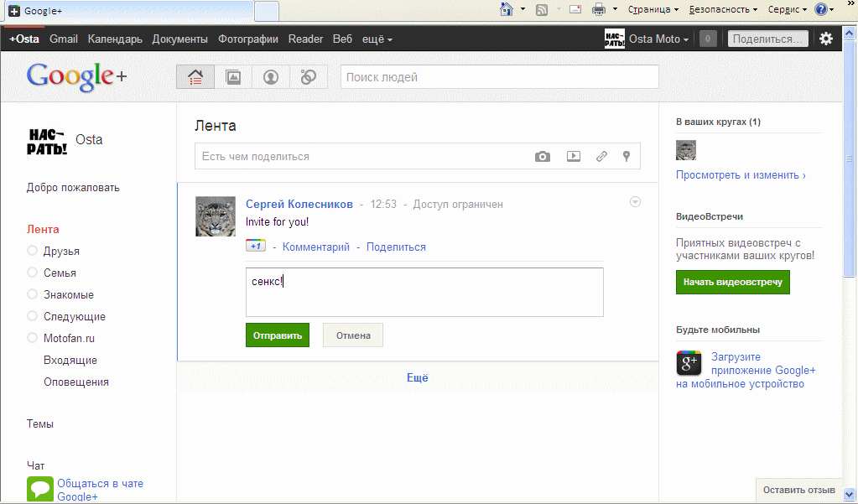Click the browser RSS feeds icon
Viewport: 858px width, 504px height.
point(542,9)
